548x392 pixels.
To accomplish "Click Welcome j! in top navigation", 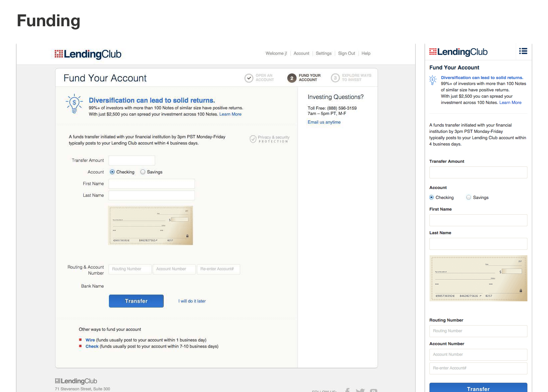I will click(276, 53).
